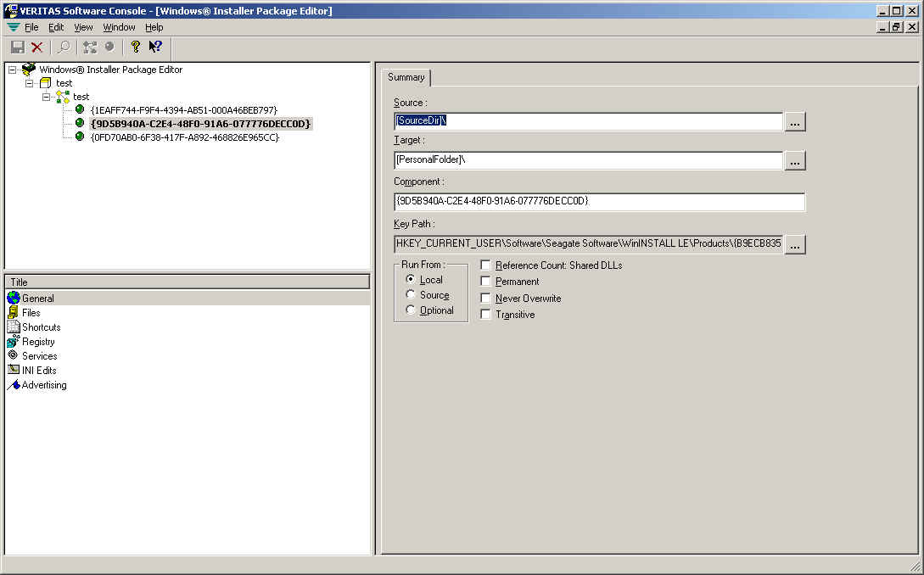This screenshot has height=575, width=924.
Task: Open the File menu
Action: point(31,27)
